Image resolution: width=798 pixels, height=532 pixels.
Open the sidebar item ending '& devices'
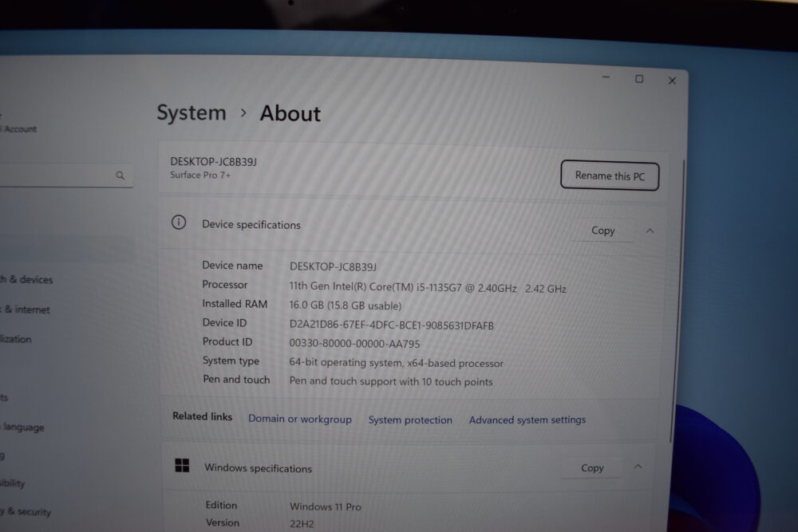(26, 279)
